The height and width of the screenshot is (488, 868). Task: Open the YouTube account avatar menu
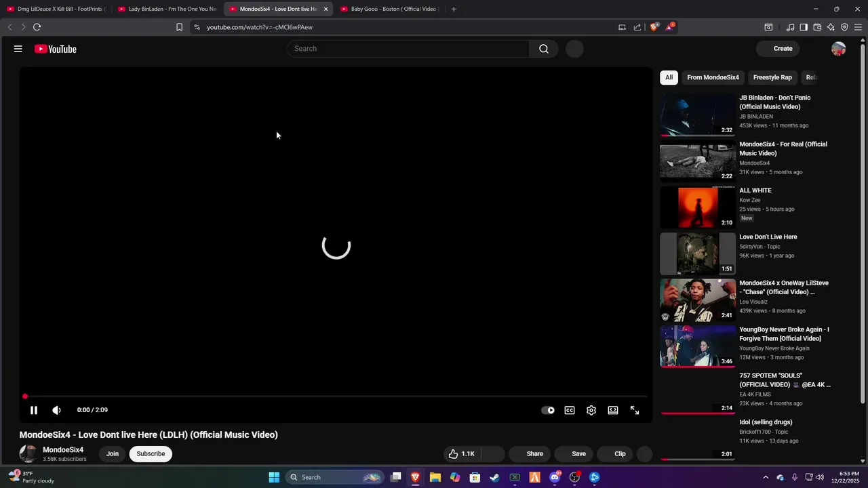coord(838,49)
